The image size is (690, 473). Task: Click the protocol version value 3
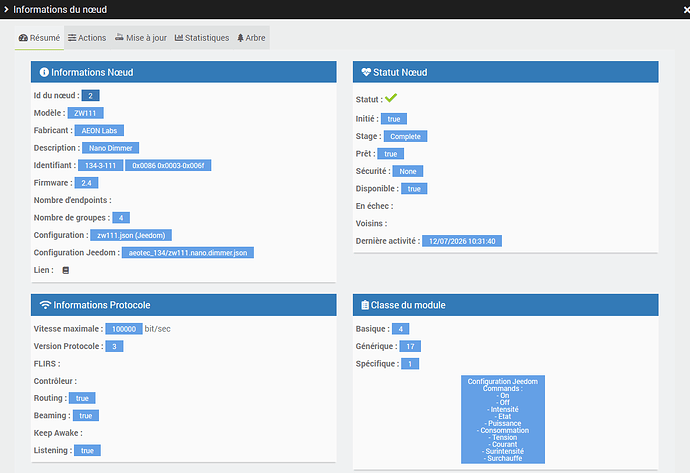click(x=114, y=346)
